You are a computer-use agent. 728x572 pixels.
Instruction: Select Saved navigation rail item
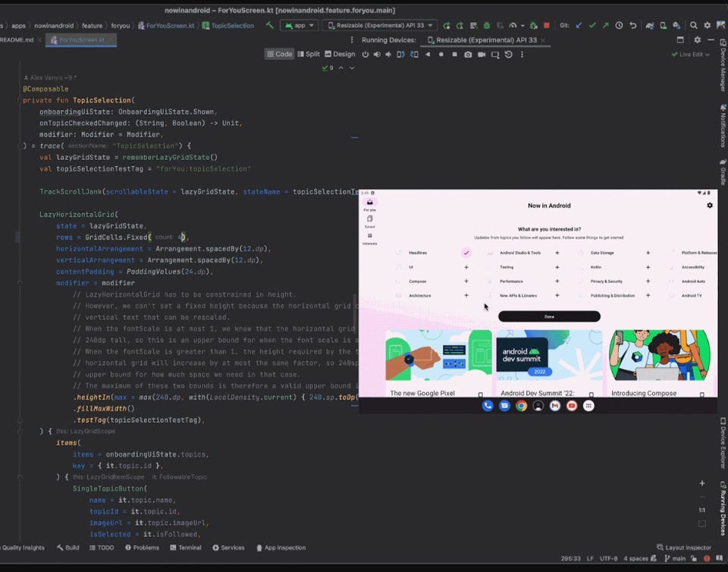pyautogui.click(x=369, y=221)
